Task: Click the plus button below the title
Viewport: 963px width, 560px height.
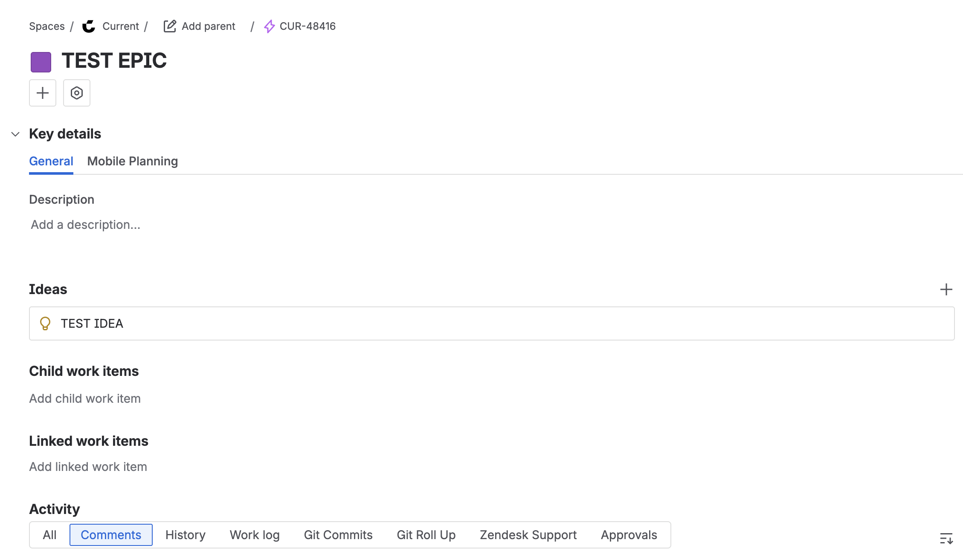Action: pyautogui.click(x=43, y=93)
